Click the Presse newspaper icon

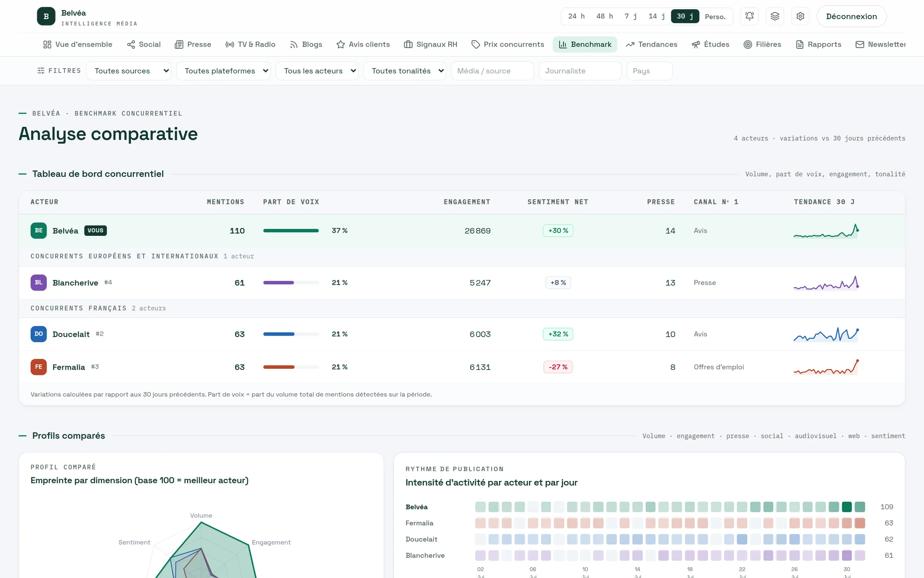tap(179, 44)
